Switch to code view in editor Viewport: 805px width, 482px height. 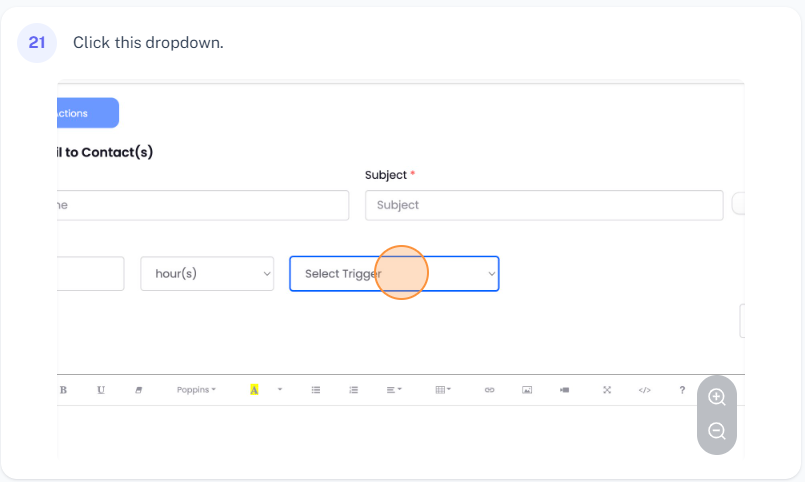(x=644, y=390)
